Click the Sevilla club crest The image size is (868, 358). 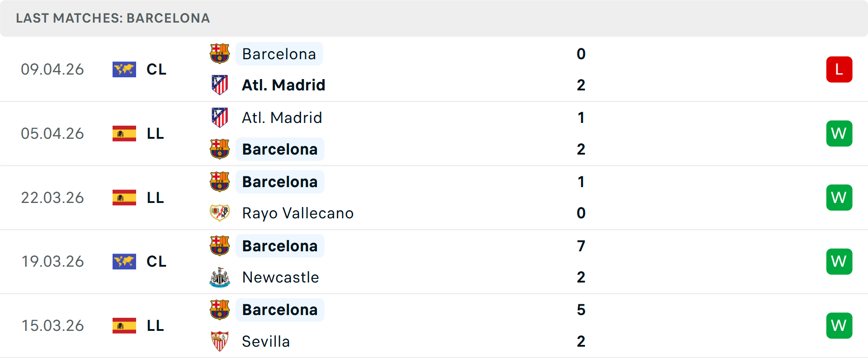[220, 341]
